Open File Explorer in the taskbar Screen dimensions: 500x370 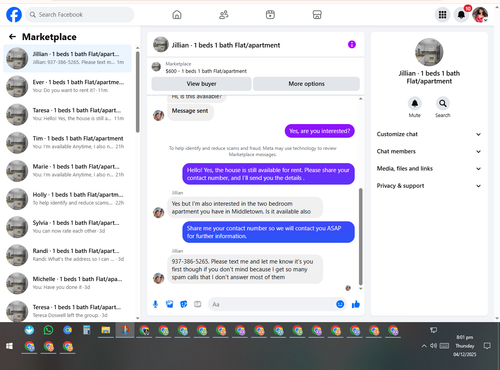click(x=106, y=330)
